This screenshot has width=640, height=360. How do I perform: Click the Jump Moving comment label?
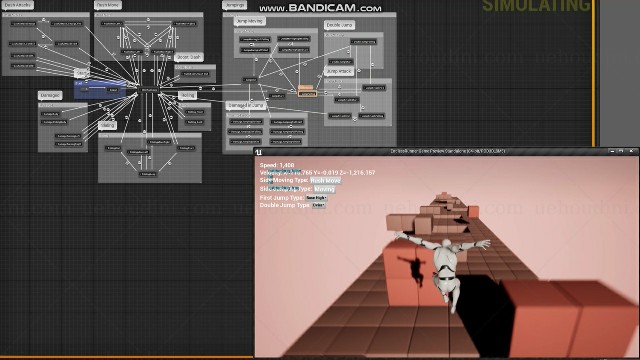click(250, 21)
